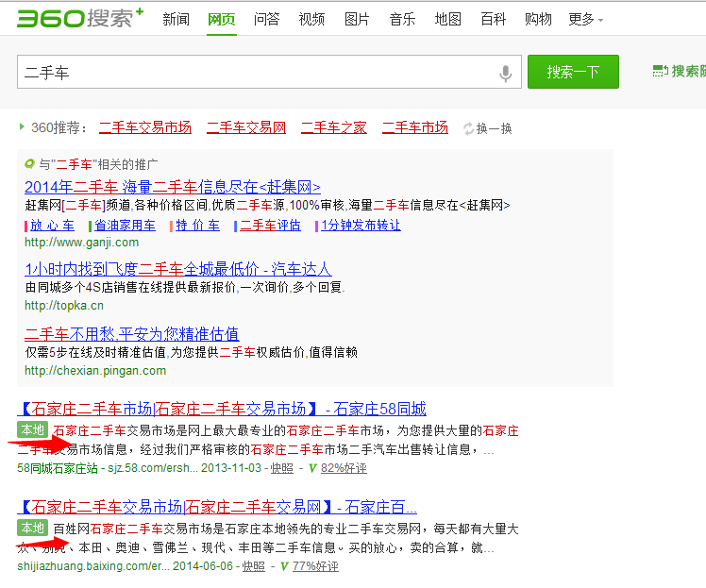Click the 二手车评估 sublink
The height and width of the screenshot is (588, 706).
[270, 226]
